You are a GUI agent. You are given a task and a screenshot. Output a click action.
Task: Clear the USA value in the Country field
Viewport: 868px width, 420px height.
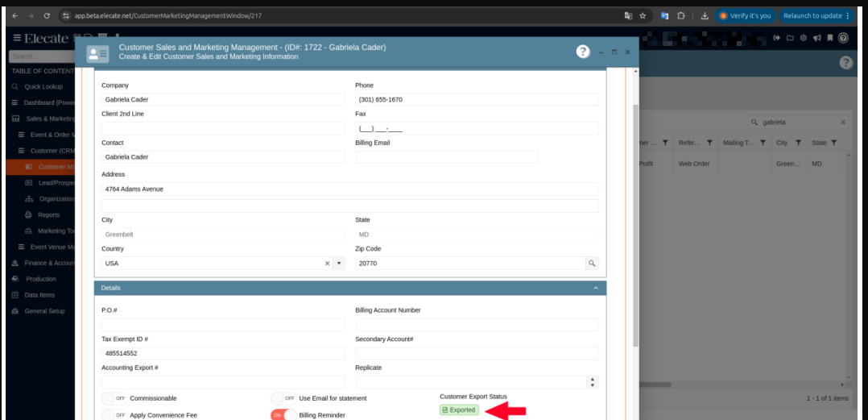click(328, 264)
